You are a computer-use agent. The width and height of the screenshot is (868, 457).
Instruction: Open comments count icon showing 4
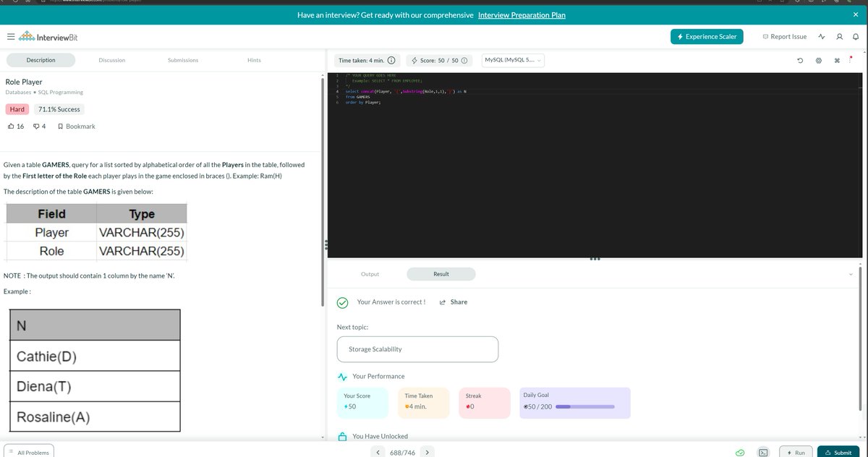coord(36,127)
